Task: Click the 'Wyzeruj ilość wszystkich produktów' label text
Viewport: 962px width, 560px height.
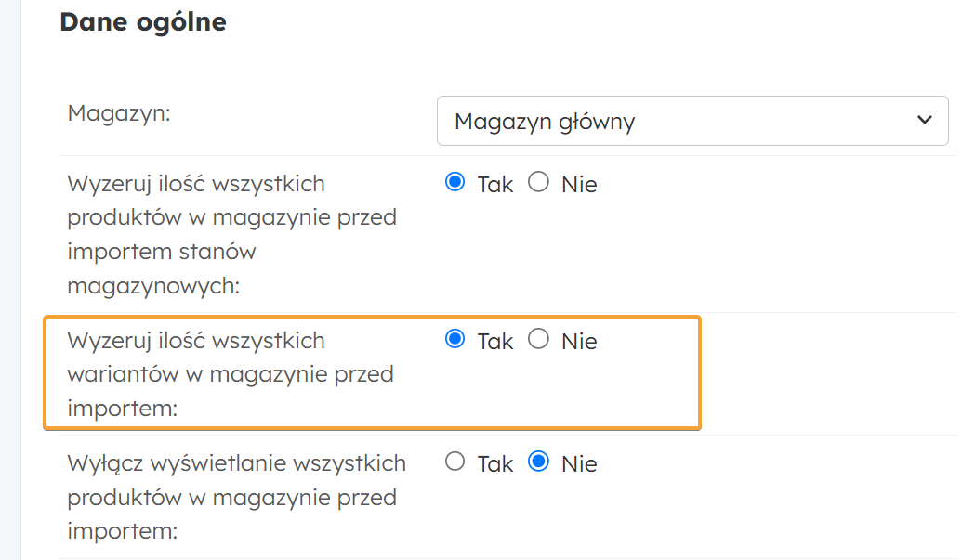Action: click(x=232, y=217)
